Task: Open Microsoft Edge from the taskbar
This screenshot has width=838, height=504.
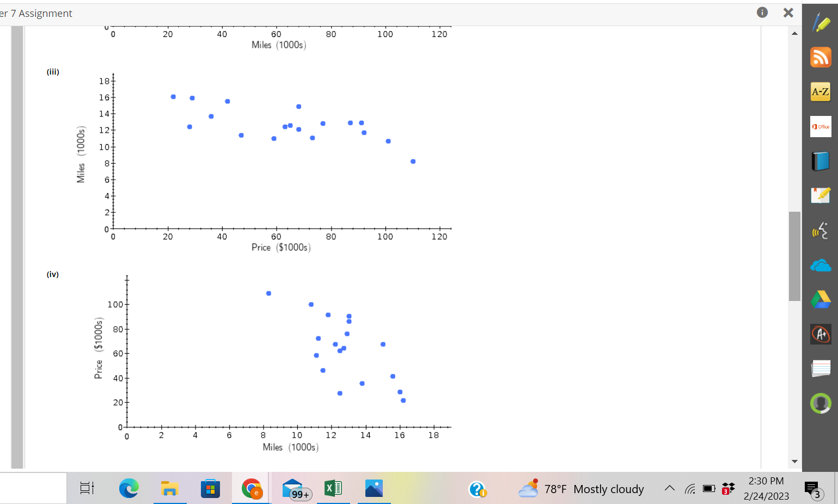Action: tap(129, 488)
